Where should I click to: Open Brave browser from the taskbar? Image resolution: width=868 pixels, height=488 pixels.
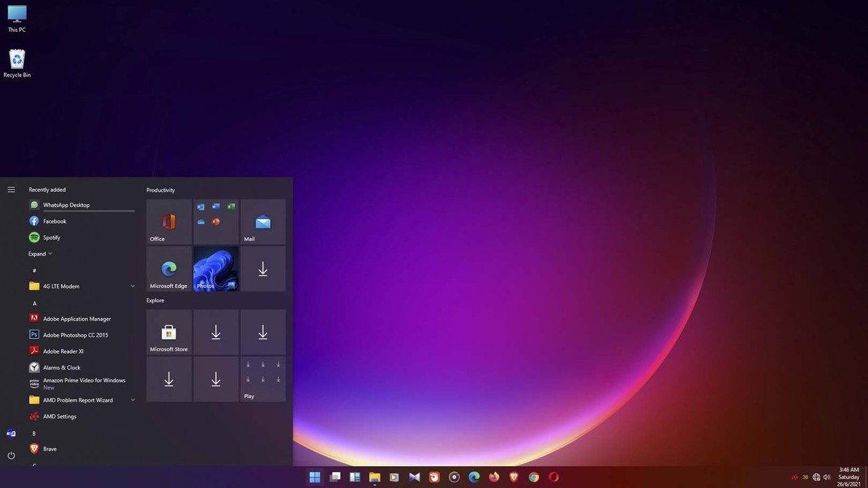tap(514, 477)
